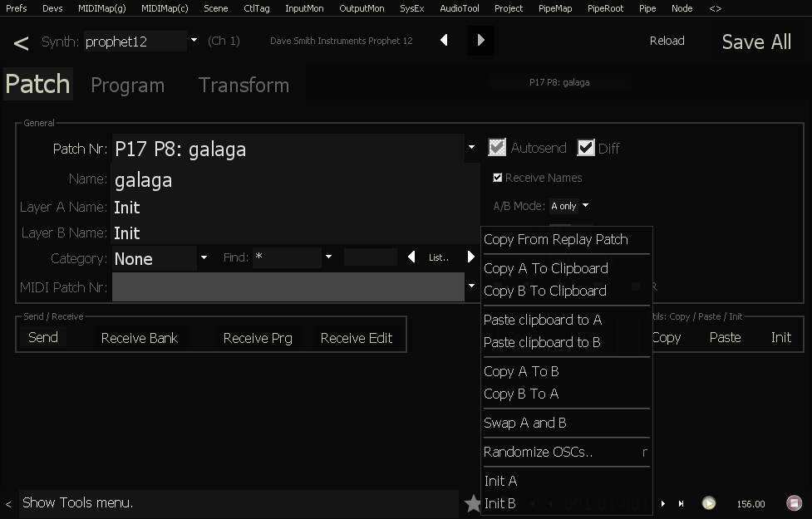
Task: Click the red stop button
Action: point(794,503)
